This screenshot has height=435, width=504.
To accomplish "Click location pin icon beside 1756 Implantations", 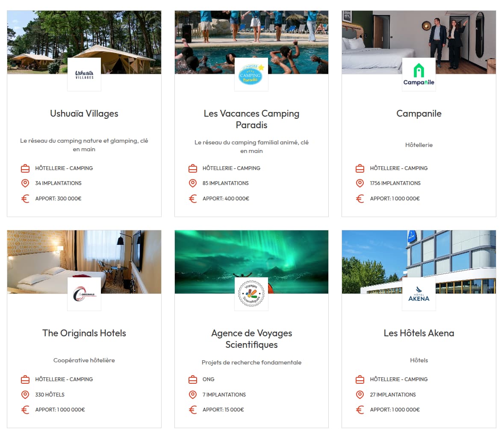I will point(360,183).
